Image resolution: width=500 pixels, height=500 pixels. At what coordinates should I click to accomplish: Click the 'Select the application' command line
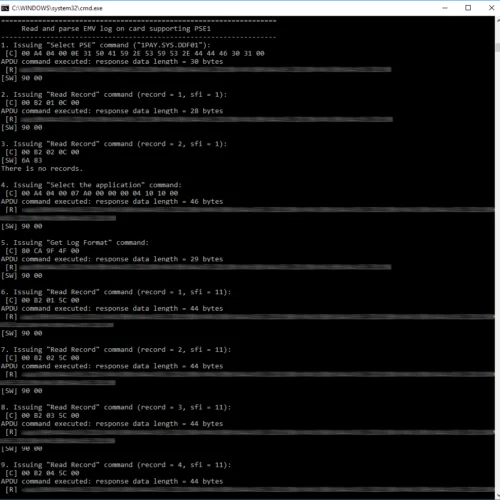point(91,185)
